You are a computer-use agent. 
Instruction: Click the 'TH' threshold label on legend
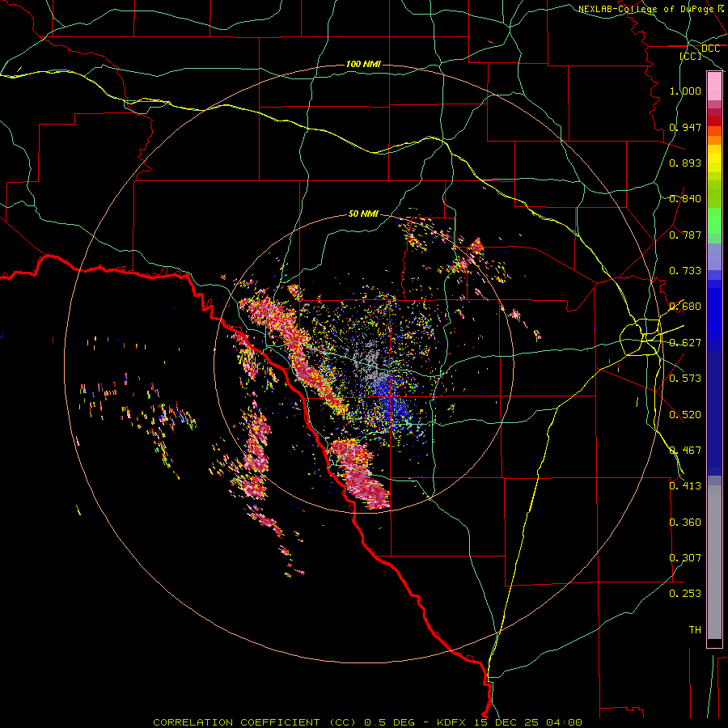(695, 630)
